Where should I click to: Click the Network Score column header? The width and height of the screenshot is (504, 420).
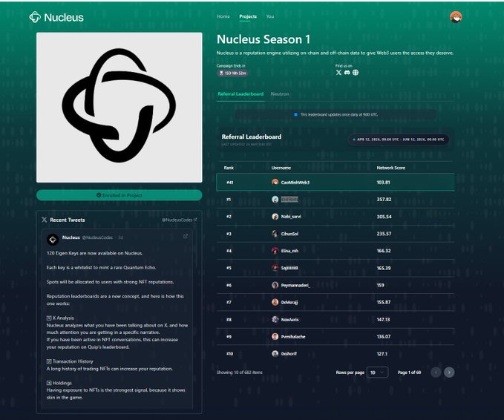pyautogui.click(x=391, y=168)
